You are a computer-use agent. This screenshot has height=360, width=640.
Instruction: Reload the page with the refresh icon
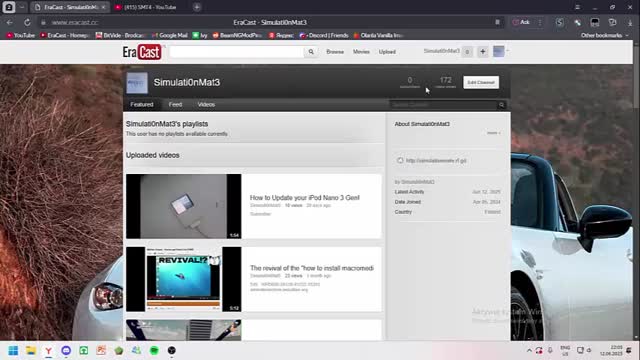(27, 22)
